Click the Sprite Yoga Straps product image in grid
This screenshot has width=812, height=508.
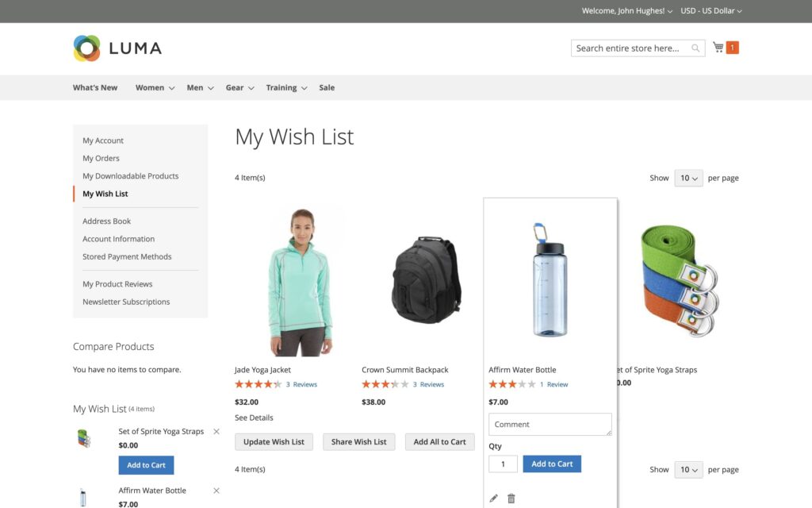tap(679, 280)
